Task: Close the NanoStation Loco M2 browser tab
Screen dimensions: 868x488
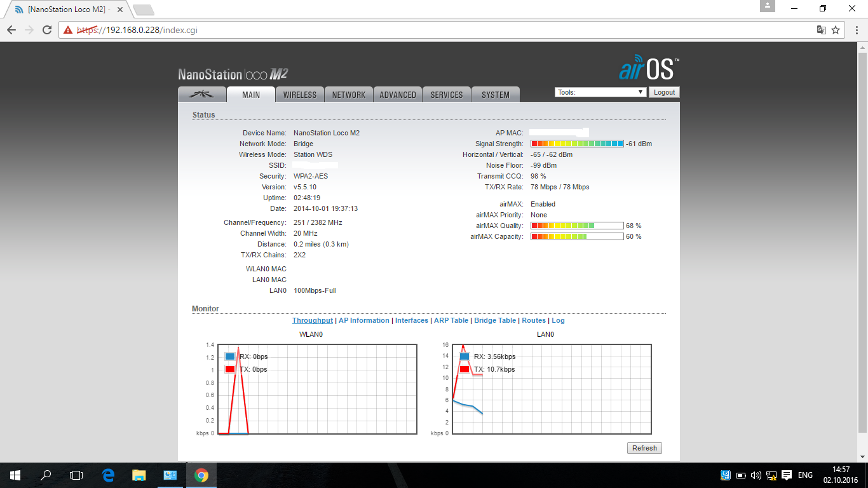Action: (x=120, y=10)
